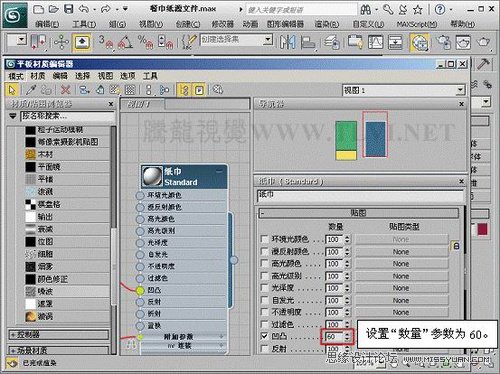500x374 pixels.
Task: Enable the 漫反射颜色 map checkbox
Action: (x=264, y=251)
